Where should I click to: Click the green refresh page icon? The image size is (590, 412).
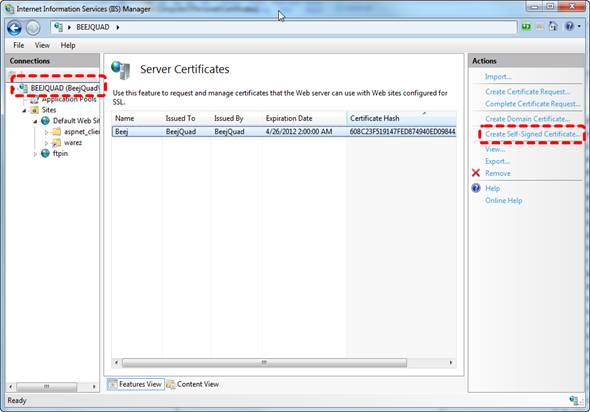click(x=526, y=26)
